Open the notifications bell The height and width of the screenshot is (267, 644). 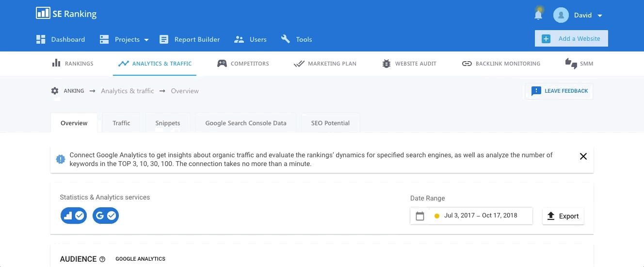pyautogui.click(x=538, y=15)
